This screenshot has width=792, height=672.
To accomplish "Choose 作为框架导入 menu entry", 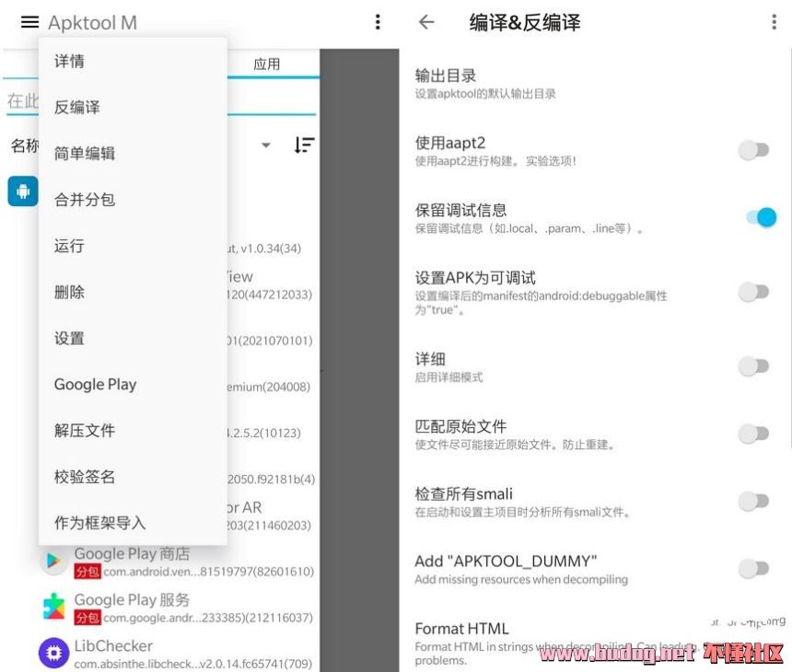I will coord(133,523).
